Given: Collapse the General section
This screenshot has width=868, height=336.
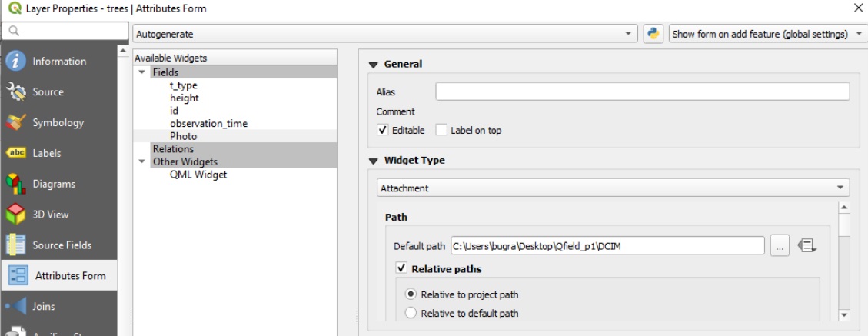Looking at the screenshot, I should click(x=374, y=65).
